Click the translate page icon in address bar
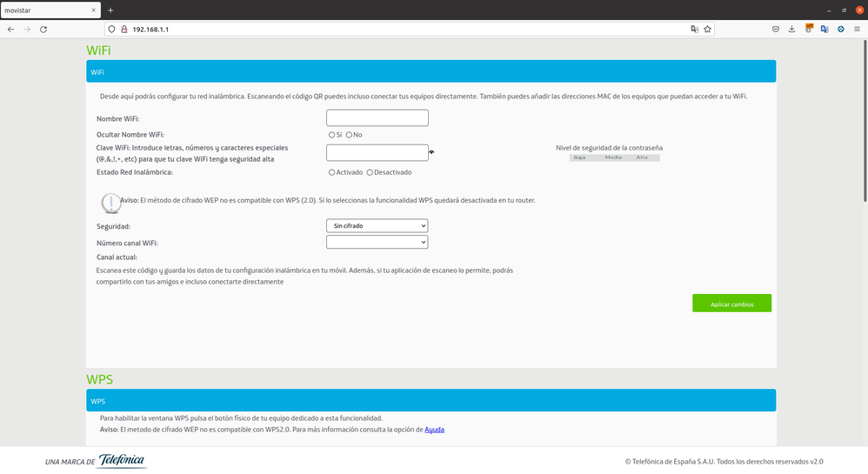Viewport: 868px width, 474px height. (694, 30)
